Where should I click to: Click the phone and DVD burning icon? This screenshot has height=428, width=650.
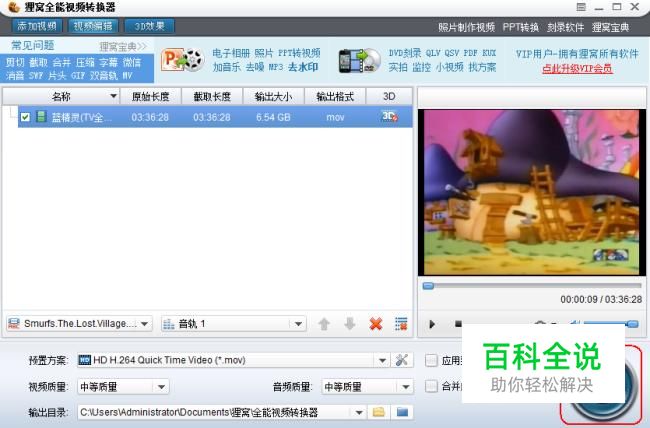click(359, 61)
